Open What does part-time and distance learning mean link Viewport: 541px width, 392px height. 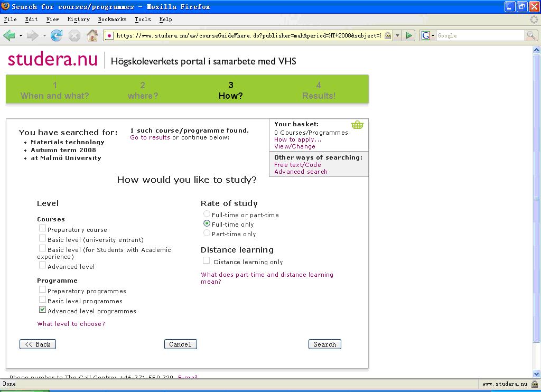point(267,278)
